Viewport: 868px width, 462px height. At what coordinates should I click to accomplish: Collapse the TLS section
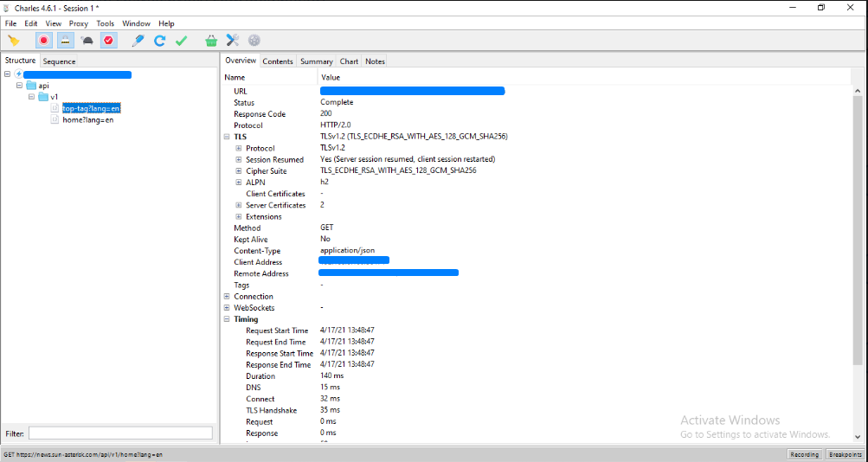point(227,137)
